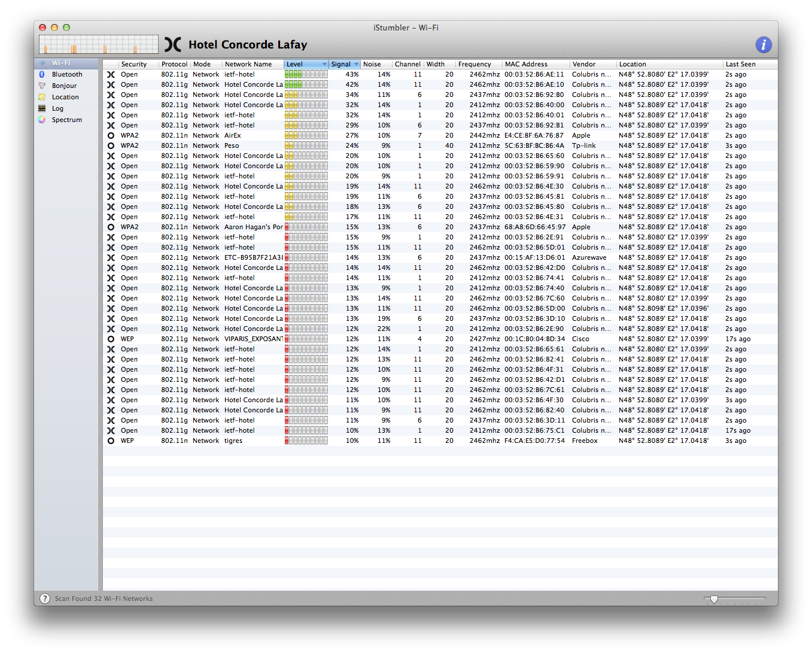
Task: Click the 17s ago cell in VIPARIS_EXPOSANT row
Action: pyautogui.click(x=738, y=339)
